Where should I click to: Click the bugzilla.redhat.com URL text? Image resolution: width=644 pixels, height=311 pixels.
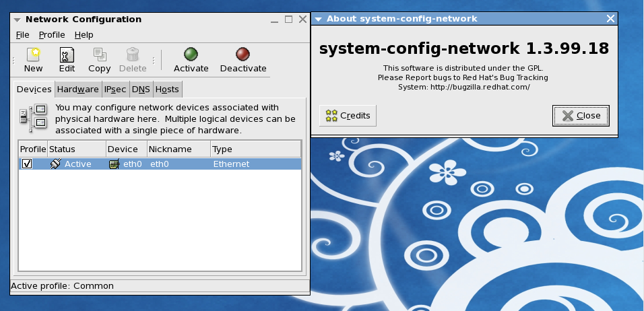[x=480, y=87]
